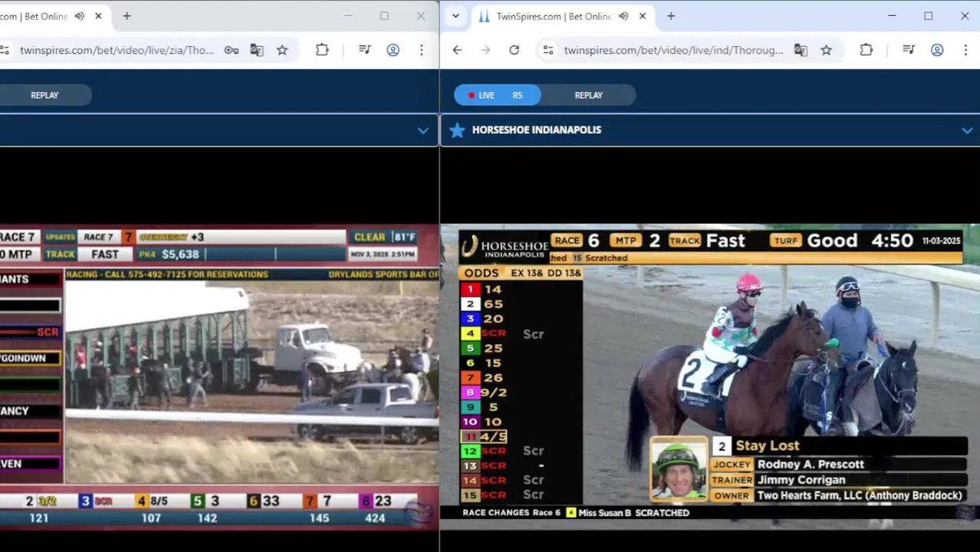The height and width of the screenshot is (552, 980).
Task: Mute the left TwinSpires tab audio icon
Action: [79, 16]
